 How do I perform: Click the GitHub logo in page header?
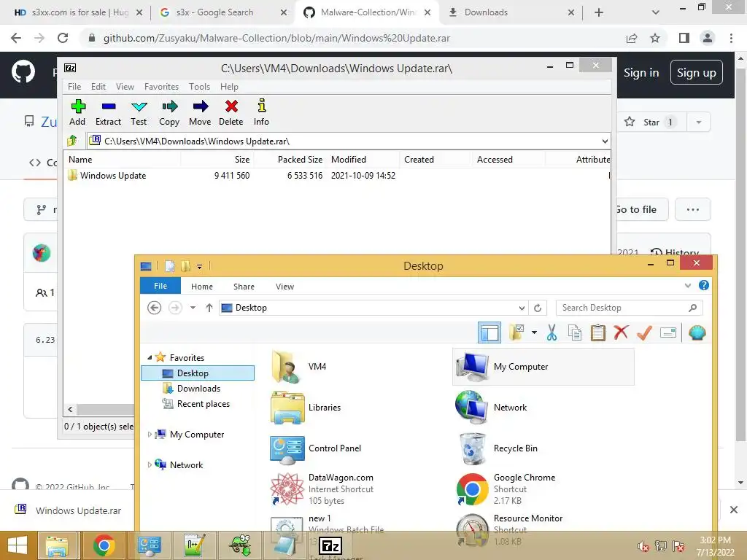click(23, 72)
